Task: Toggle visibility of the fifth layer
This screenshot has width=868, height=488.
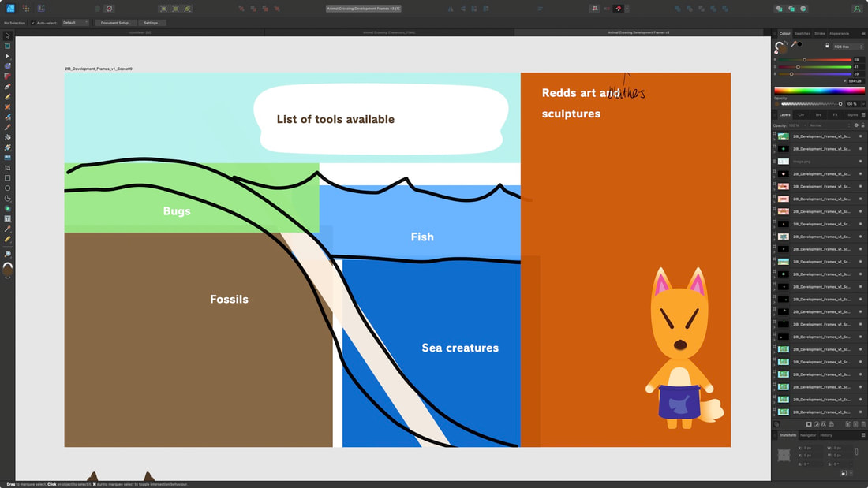Action: click(860, 187)
